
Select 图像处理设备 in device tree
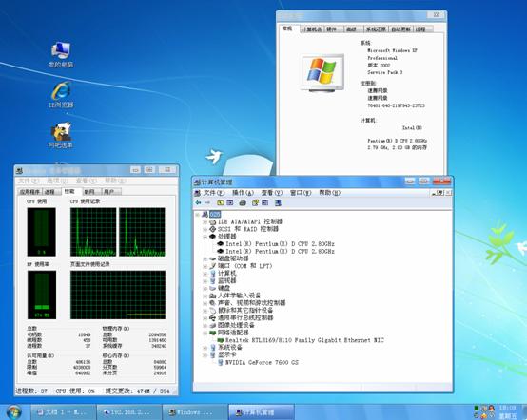236,325
